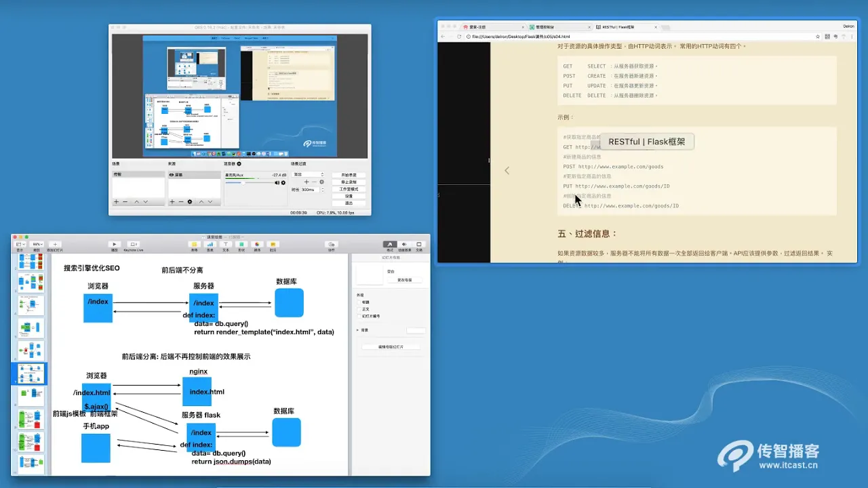Switch to Keynote Document inspector tab
The image size is (868, 488).
click(418, 244)
